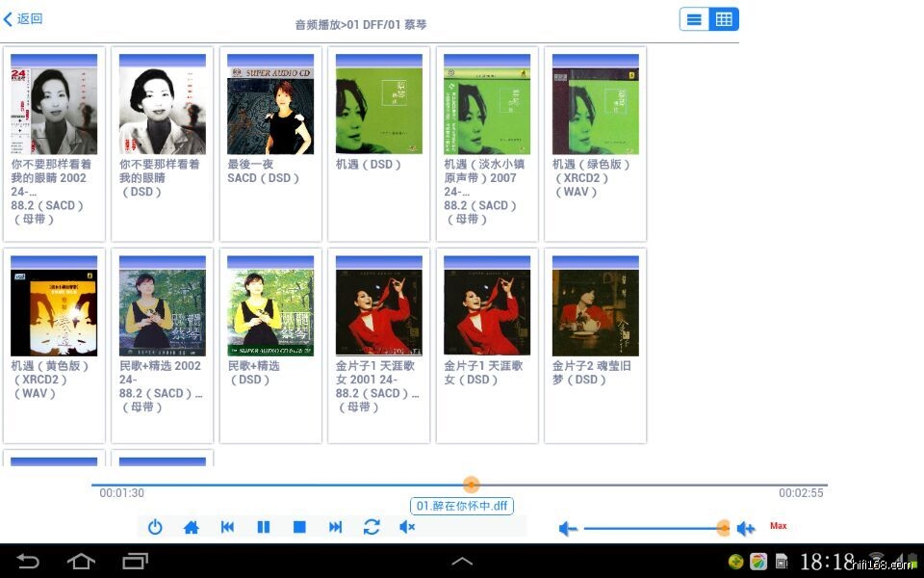Go to home via house icon

tap(191, 527)
